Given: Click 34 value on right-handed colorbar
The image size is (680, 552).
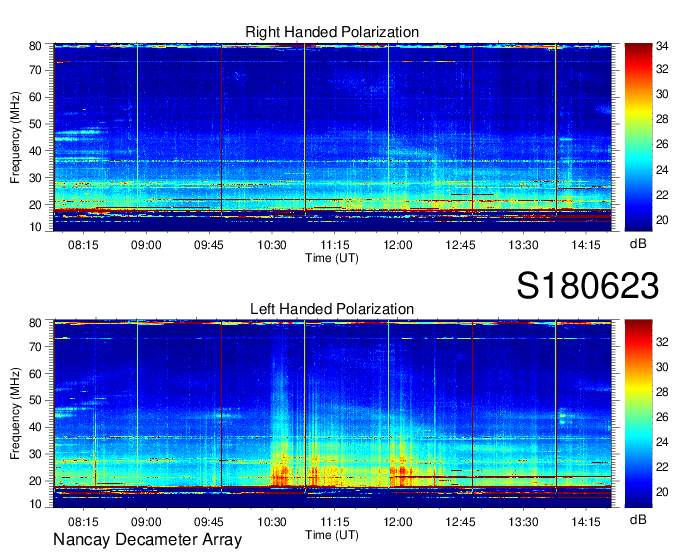Looking at the screenshot, I should click(662, 46).
